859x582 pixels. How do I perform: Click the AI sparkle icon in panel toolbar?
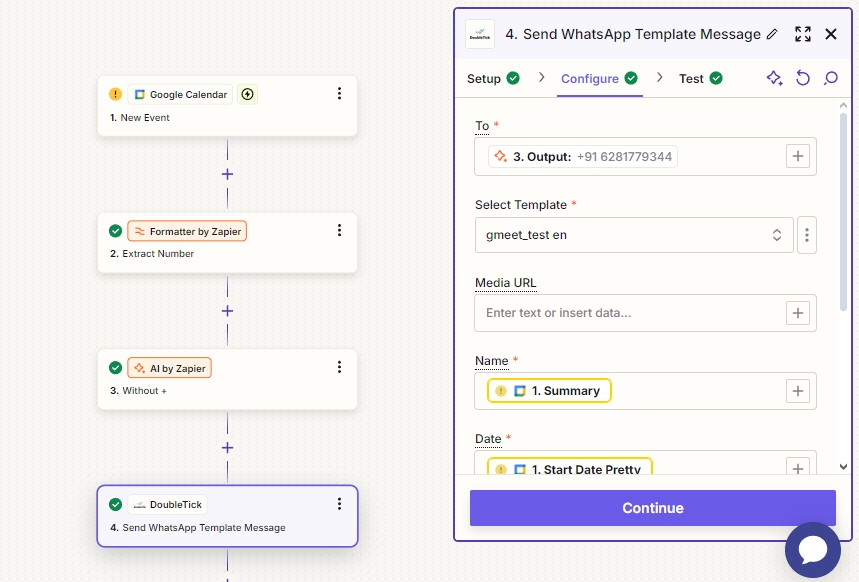pos(774,78)
